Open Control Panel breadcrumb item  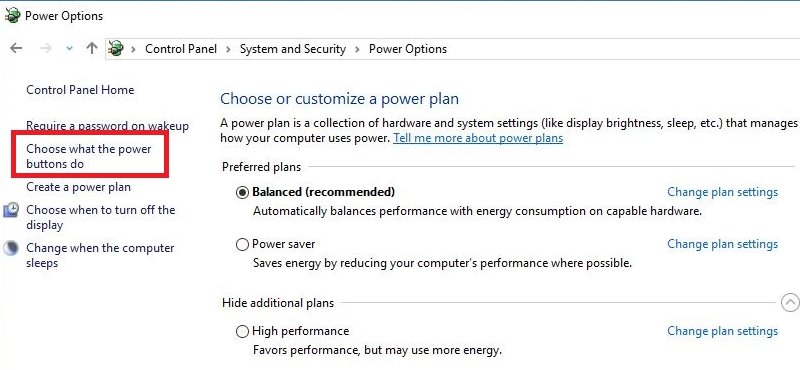pyautogui.click(x=181, y=49)
